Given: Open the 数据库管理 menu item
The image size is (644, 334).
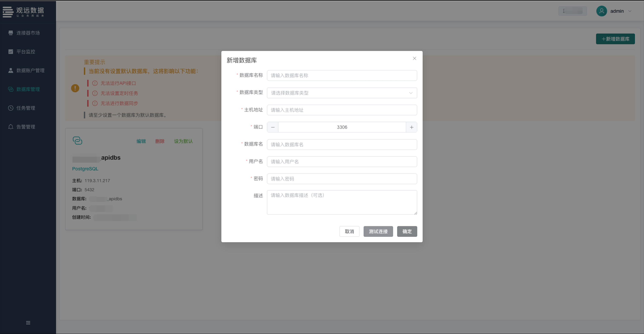Looking at the screenshot, I should point(28,89).
